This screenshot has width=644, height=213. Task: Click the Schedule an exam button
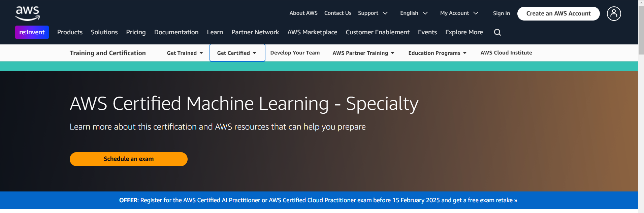129,159
